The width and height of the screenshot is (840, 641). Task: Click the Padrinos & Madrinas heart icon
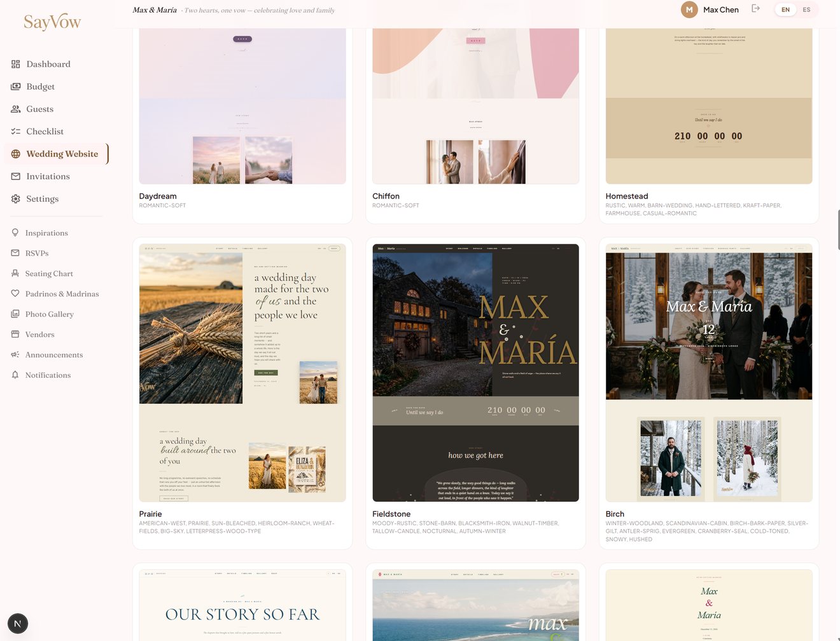click(15, 294)
